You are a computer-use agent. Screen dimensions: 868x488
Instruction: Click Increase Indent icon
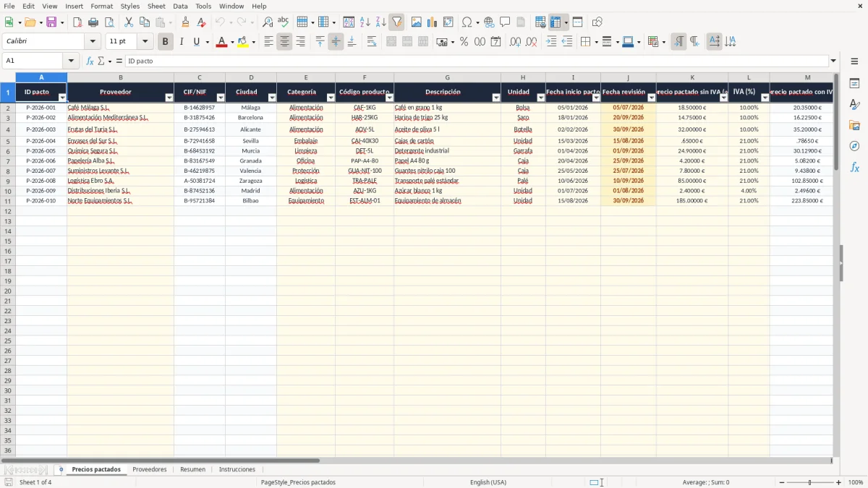pyautogui.click(x=551, y=42)
